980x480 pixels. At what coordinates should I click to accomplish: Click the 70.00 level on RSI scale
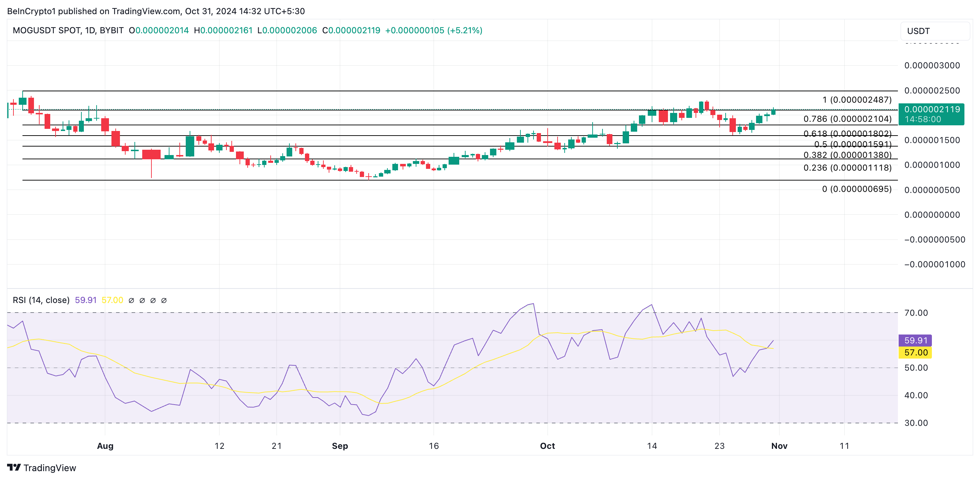[x=916, y=313]
